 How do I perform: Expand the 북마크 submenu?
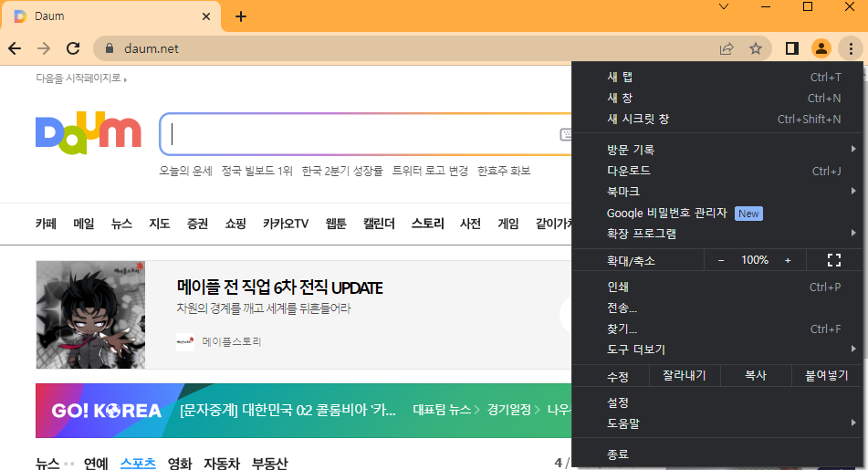[717, 192]
